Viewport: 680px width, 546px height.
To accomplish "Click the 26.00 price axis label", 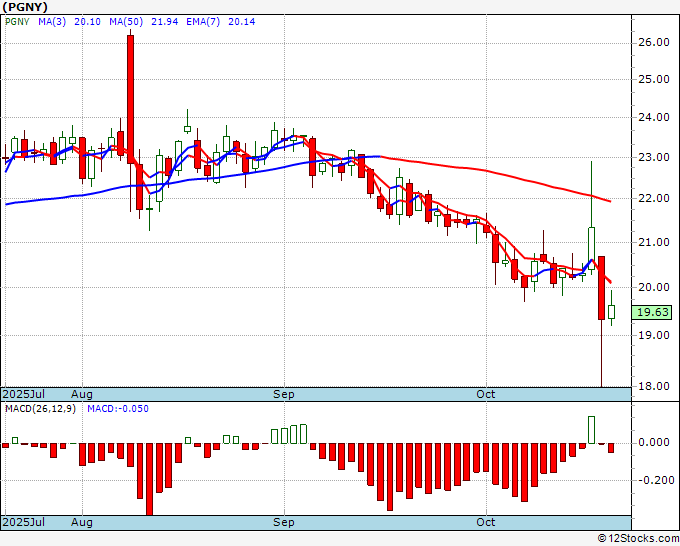I will pyautogui.click(x=654, y=43).
